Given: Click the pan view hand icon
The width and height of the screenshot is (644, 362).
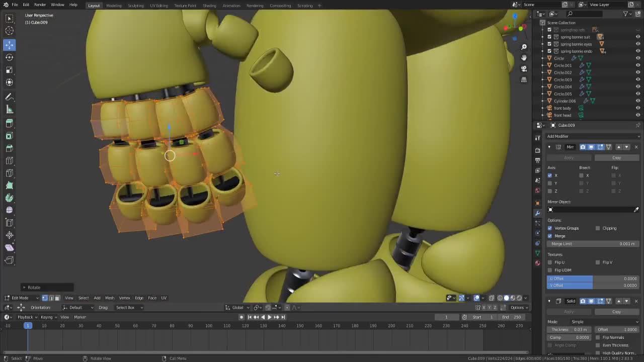Looking at the screenshot, I should click(x=524, y=58).
